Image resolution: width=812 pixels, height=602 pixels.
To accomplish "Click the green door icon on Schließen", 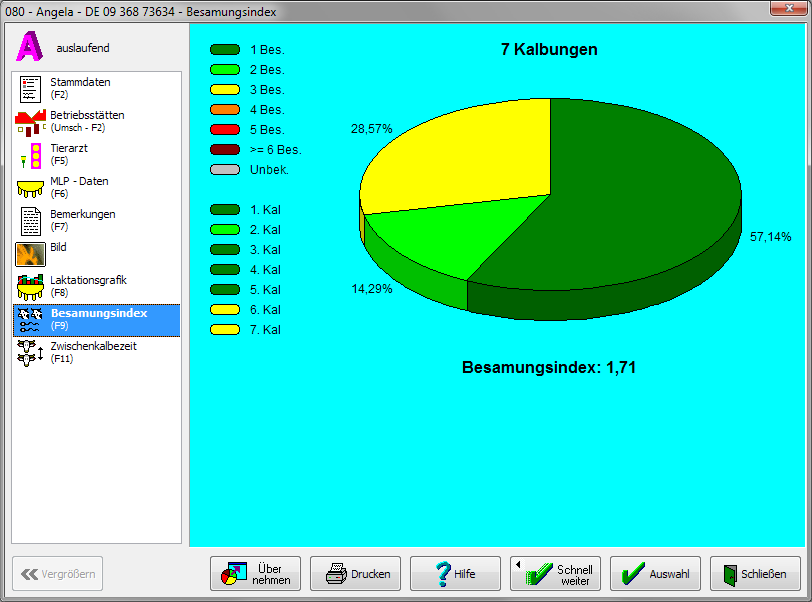I will coord(730,575).
